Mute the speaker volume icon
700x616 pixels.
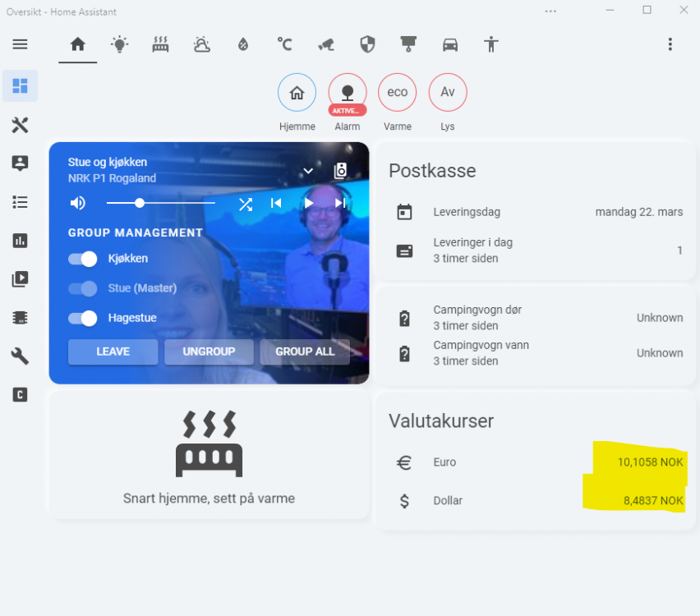(78, 204)
